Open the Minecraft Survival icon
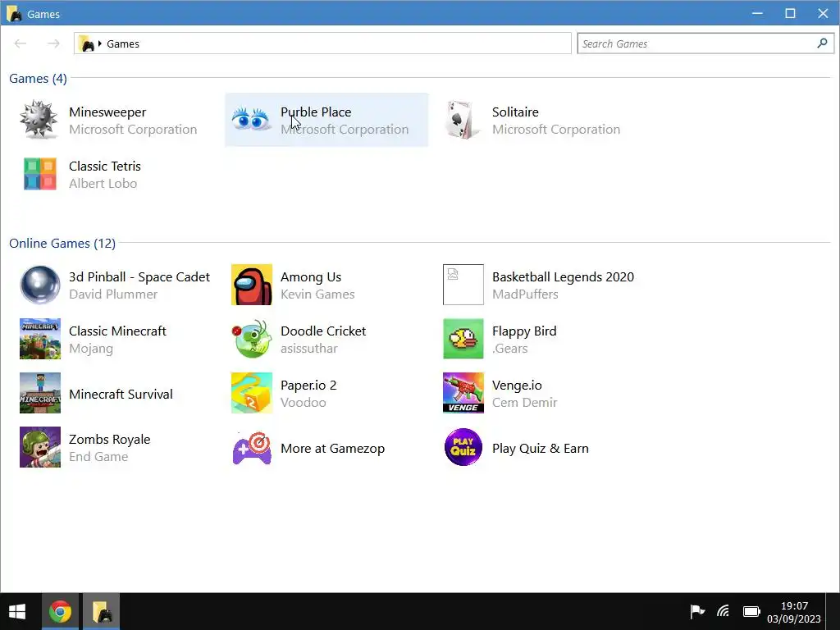 pos(40,393)
